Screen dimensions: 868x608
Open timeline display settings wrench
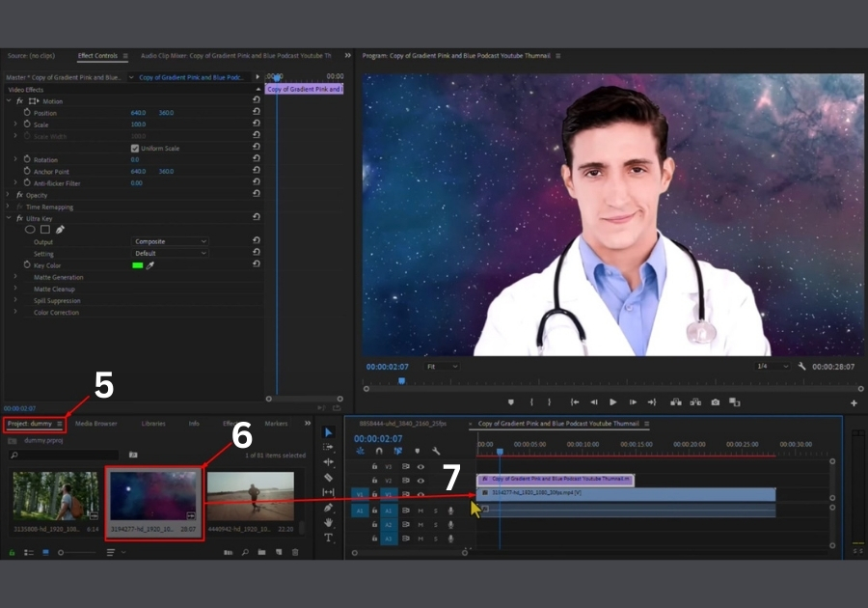tap(436, 451)
